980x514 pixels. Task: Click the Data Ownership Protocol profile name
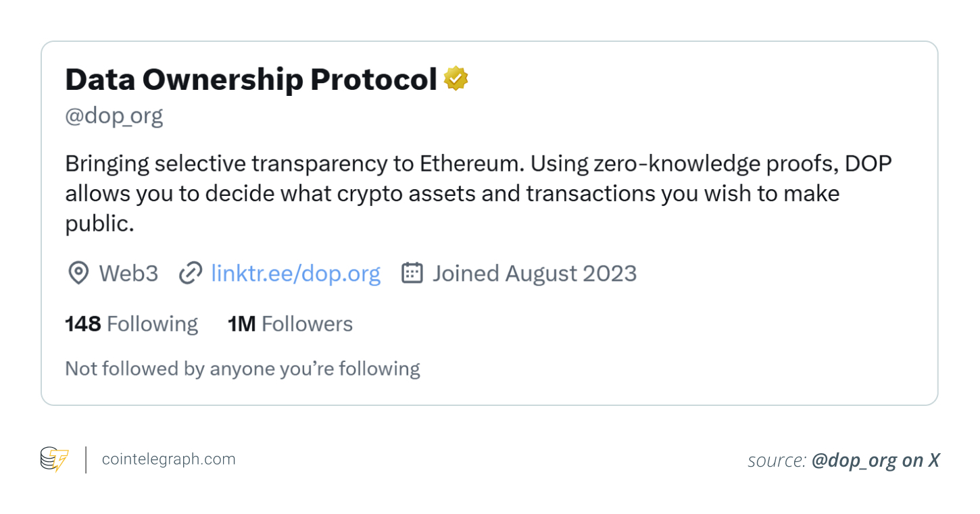pyautogui.click(x=251, y=80)
